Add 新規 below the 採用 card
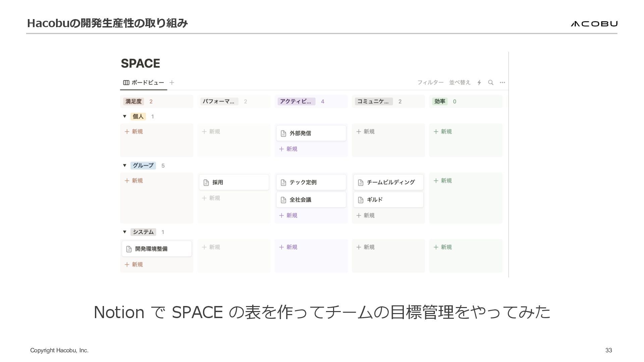The height and width of the screenshot is (362, 644). coord(211,198)
